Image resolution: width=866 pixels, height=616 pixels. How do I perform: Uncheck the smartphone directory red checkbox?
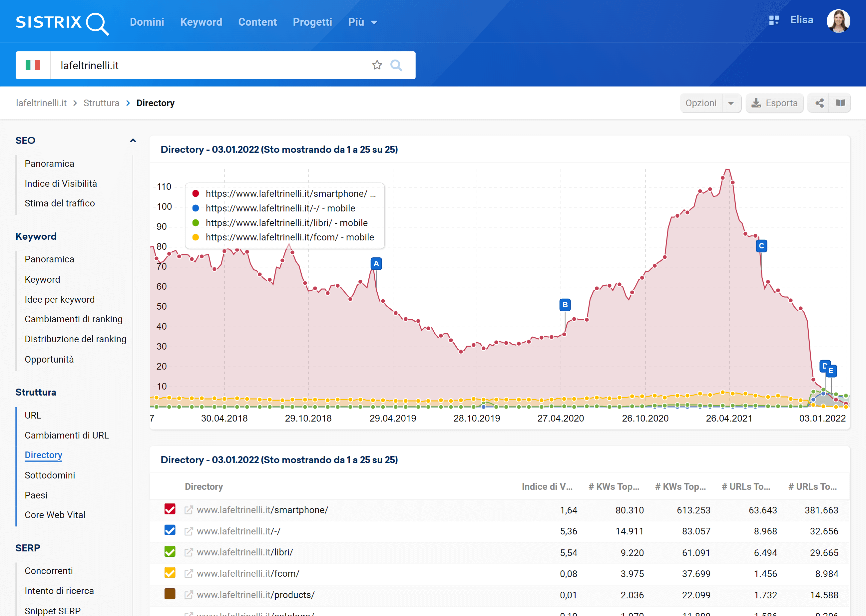[170, 509]
